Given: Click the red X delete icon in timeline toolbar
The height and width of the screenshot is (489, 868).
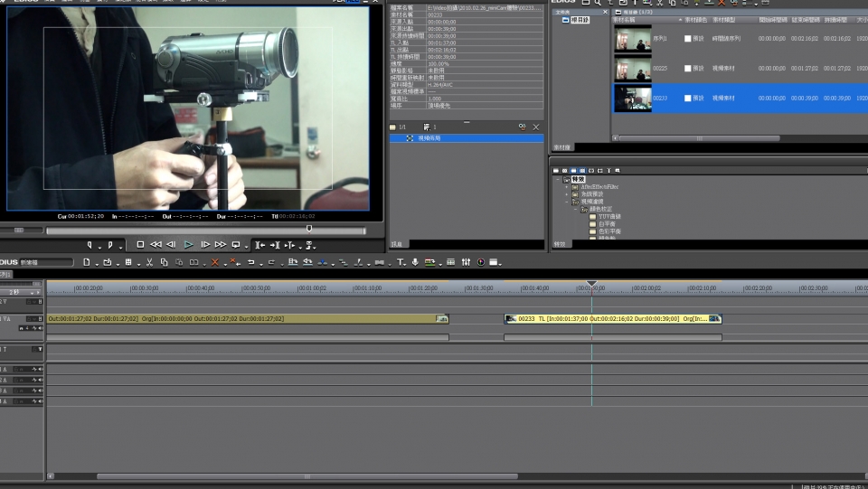Looking at the screenshot, I should pos(215,262).
